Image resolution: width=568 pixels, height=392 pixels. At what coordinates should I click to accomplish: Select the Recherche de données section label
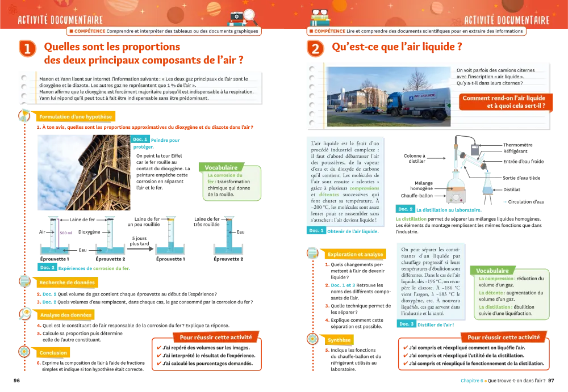(66, 283)
